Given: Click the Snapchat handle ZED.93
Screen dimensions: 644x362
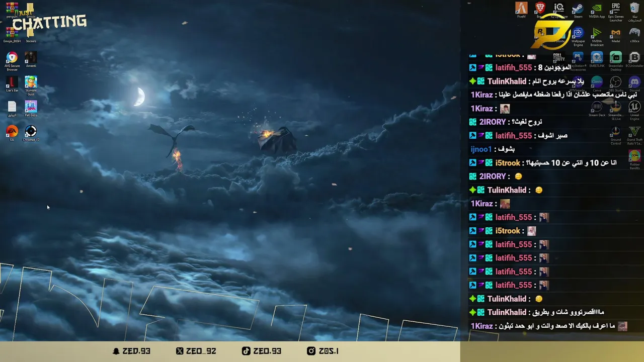Looking at the screenshot, I should (x=132, y=351).
